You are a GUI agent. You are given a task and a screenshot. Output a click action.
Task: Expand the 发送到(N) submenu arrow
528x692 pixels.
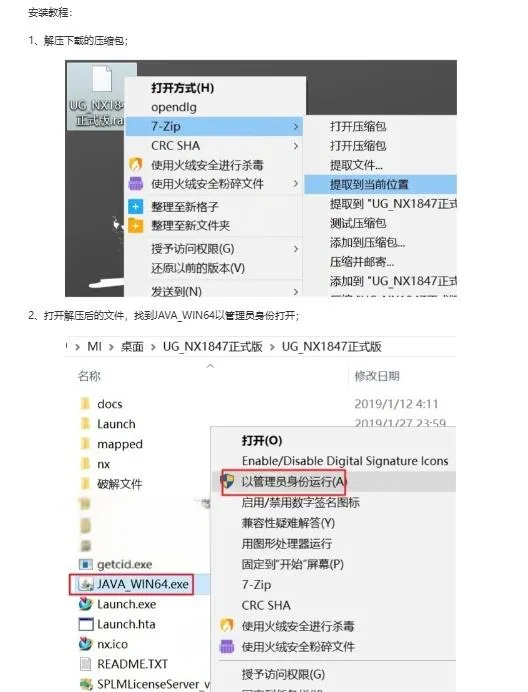pyautogui.click(x=296, y=291)
